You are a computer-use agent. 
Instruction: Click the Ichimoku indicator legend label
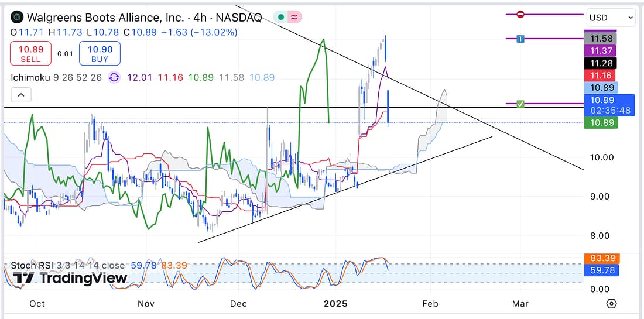click(33, 77)
